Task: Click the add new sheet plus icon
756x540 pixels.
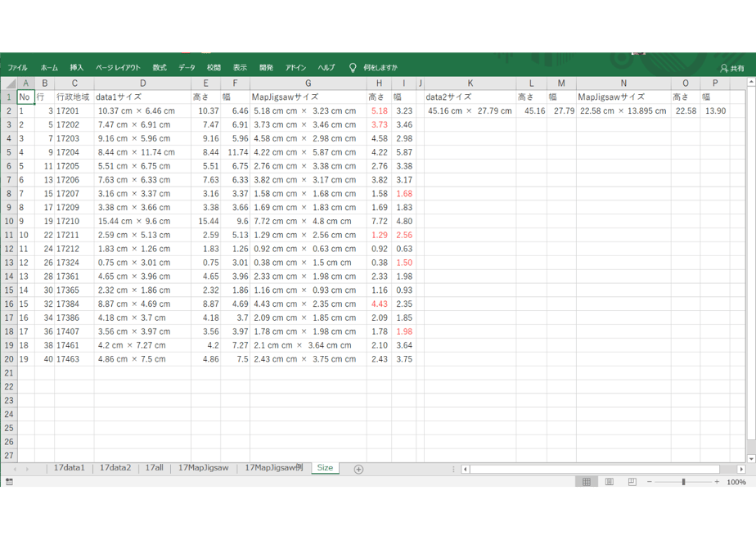Action: pyautogui.click(x=358, y=469)
